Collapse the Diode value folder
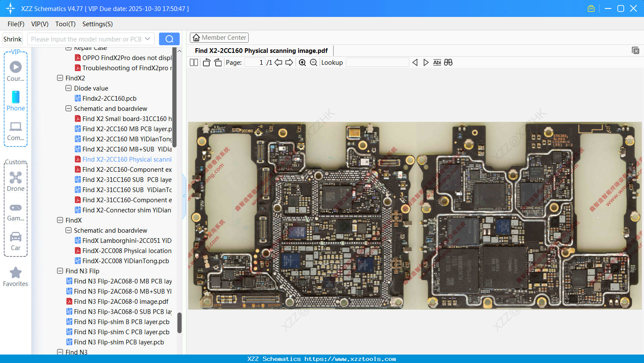644x363 pixels. coord(69,88)
